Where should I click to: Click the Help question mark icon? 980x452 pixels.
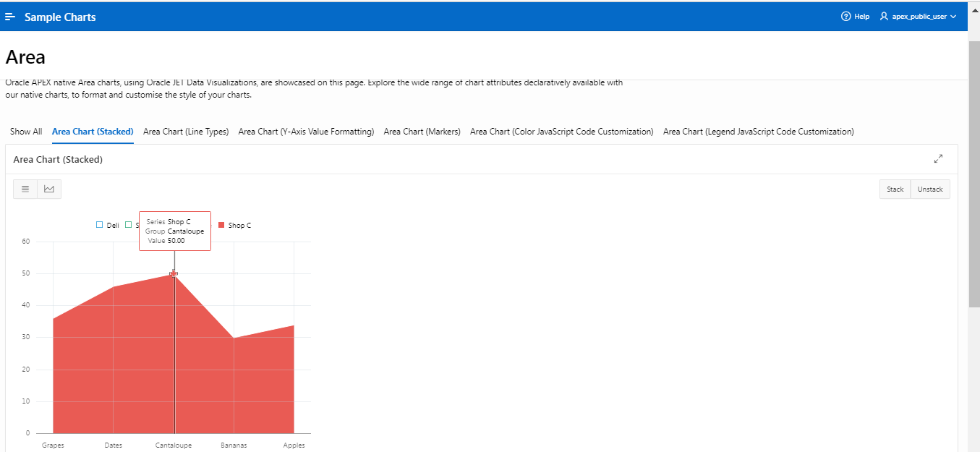coord(845,17)
